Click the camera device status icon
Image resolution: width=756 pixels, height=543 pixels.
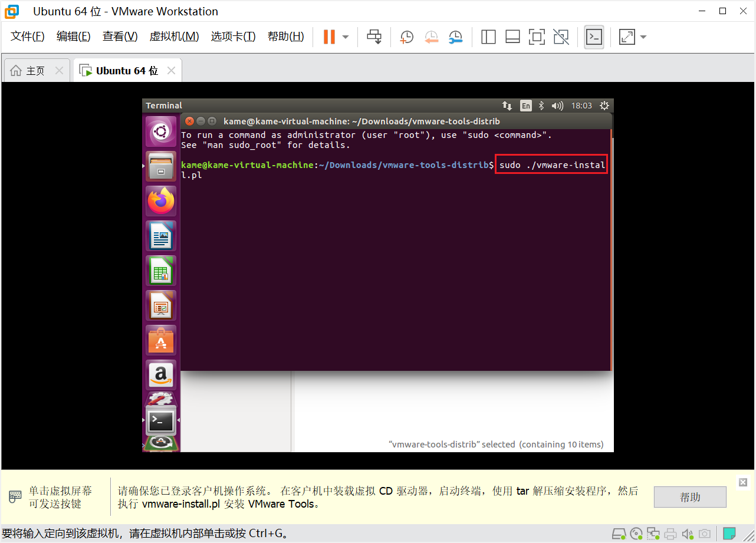tap(704, 534)
